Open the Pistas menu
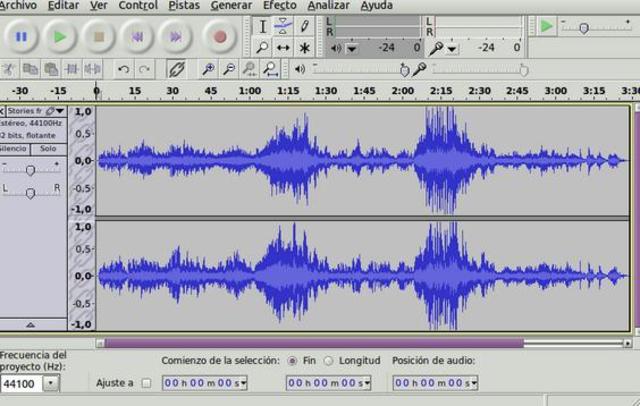Image resolution: width=640 pixels, height=406 pixels. [184, 6]
